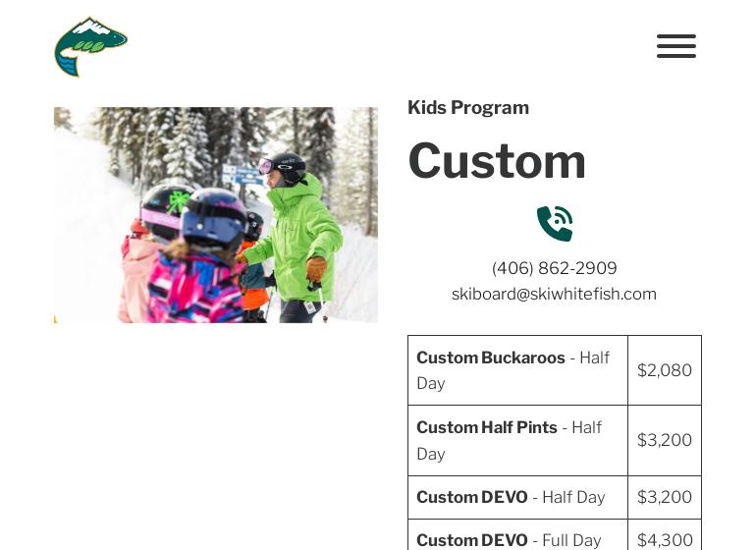Select the Custom page heading
The width and height of the screenshot is (756, 550).
[x=497, y=161]
